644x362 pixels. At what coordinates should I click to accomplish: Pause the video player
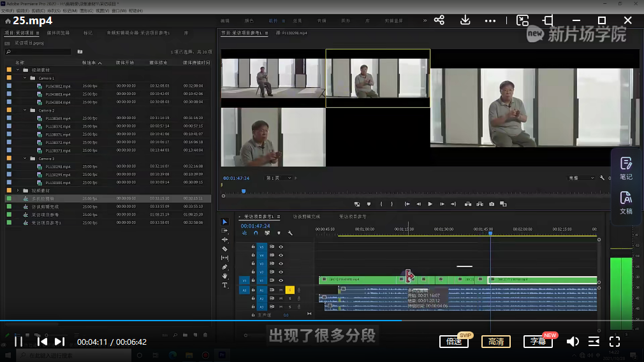(18, 342)
